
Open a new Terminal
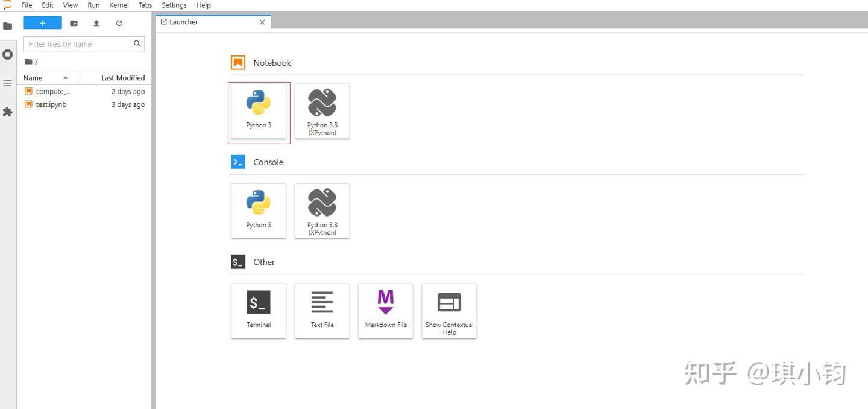pyautogui.click(x=259, y=311)
